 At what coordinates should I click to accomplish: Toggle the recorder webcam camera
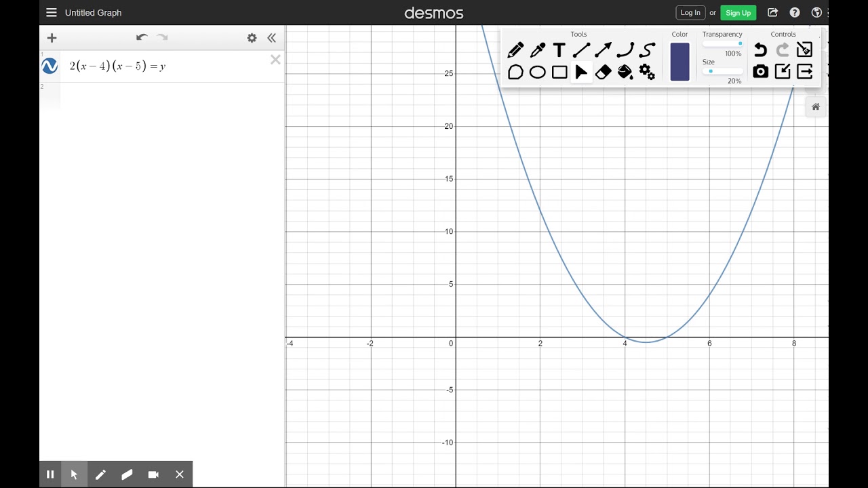click(153, 474)
